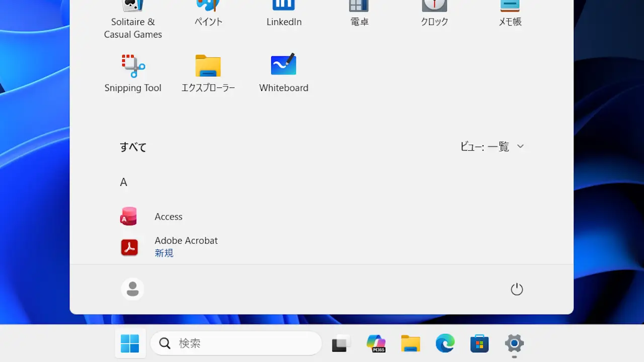The image size is (644, 362).
Task: Click the すべて heading
Action: tap(133, 147)
